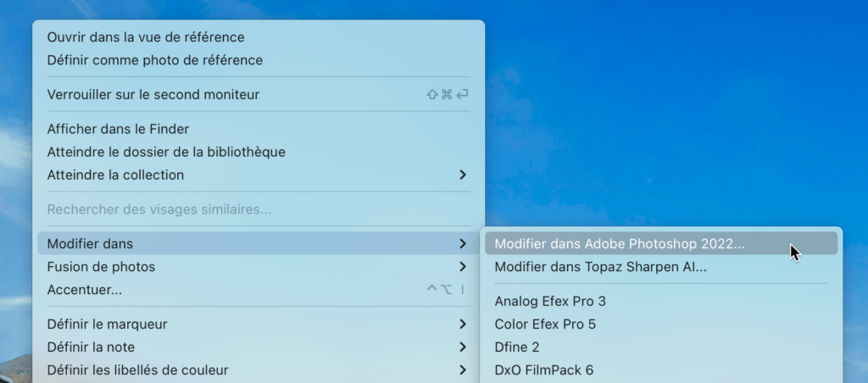Expand the Fusion de photos chevron arrow
The height and width of the screenshot is (383, 868).
(463, 267)
